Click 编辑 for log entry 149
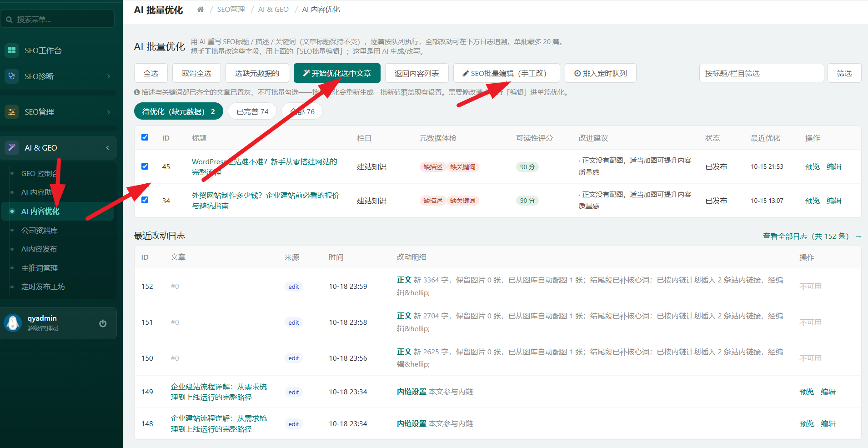 [828, 392]
